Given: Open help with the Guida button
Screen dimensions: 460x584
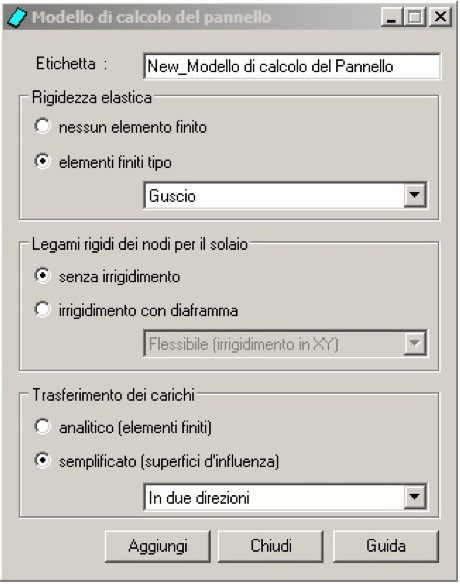Looking at the screenshot, I should click(386, 546).
